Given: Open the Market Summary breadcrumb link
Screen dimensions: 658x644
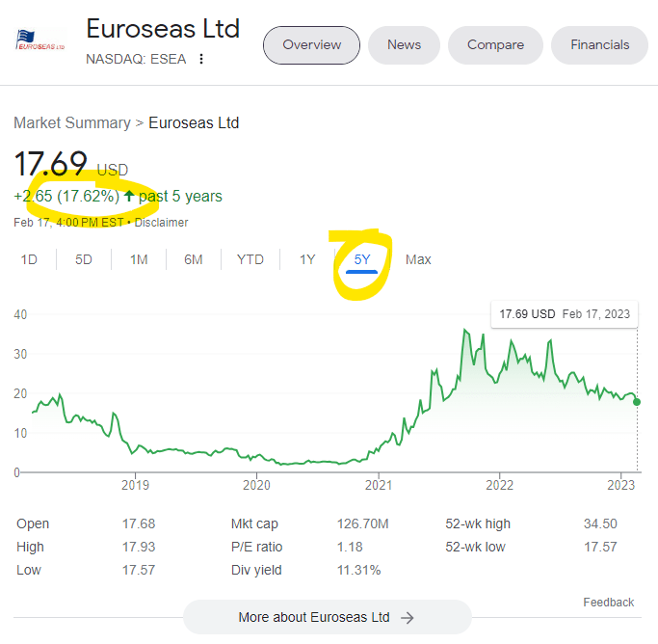Looking at the screenshot, I should [x=72, y=123].
